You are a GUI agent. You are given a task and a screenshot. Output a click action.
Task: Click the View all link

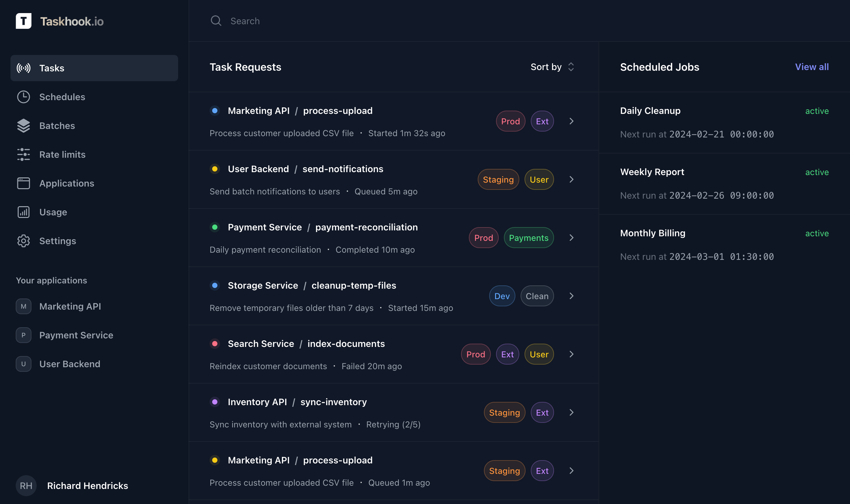click(812, 67)
